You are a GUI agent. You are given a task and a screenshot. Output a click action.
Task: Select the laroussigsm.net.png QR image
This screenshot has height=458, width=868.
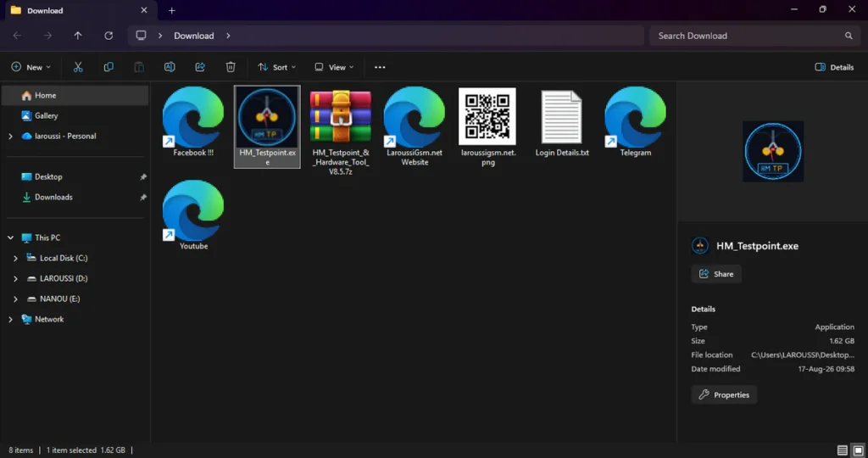click(x=487, y=127)
